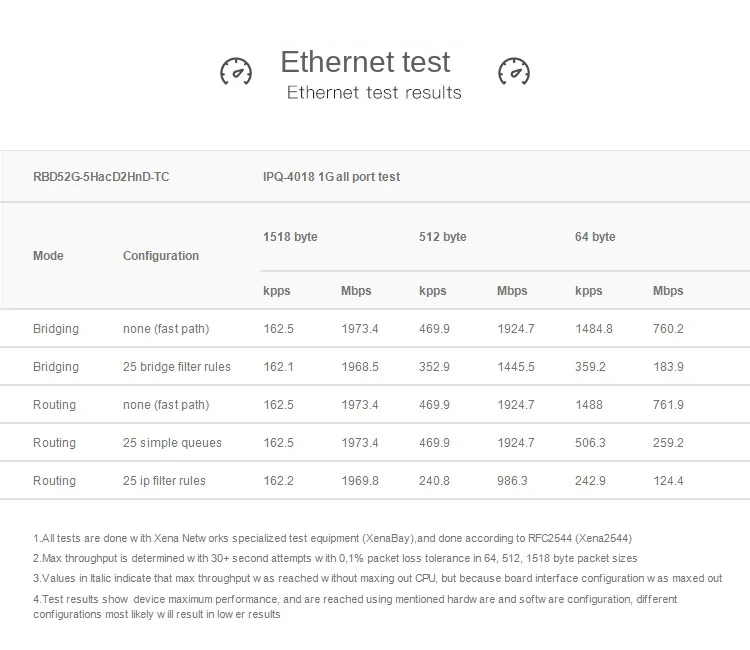Viewport: 750px width, 650px height.
Task: Select the 512 byte column header
Action: [442, 237]
